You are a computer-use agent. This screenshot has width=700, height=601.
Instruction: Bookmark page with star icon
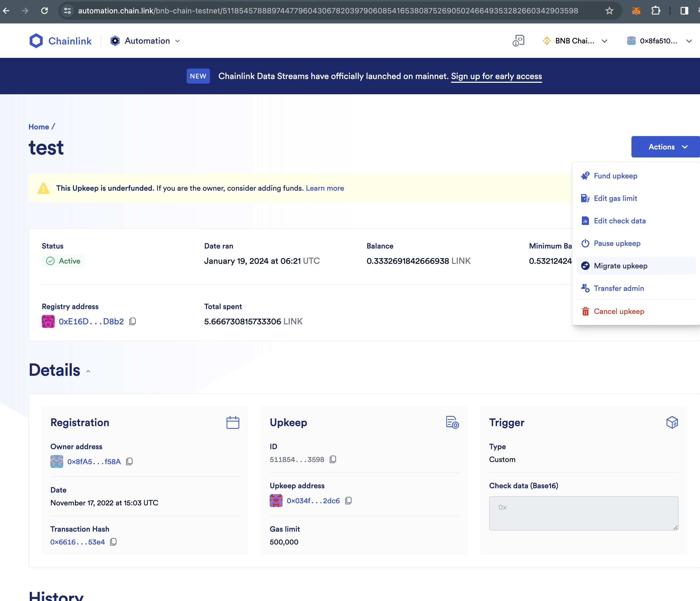(x=609, y=11)
